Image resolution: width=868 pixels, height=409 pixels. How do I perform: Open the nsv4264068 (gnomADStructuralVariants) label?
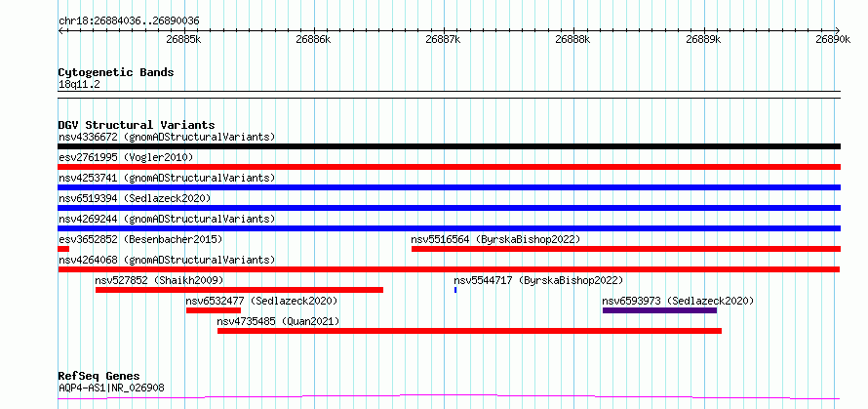(x=167, y=260)
